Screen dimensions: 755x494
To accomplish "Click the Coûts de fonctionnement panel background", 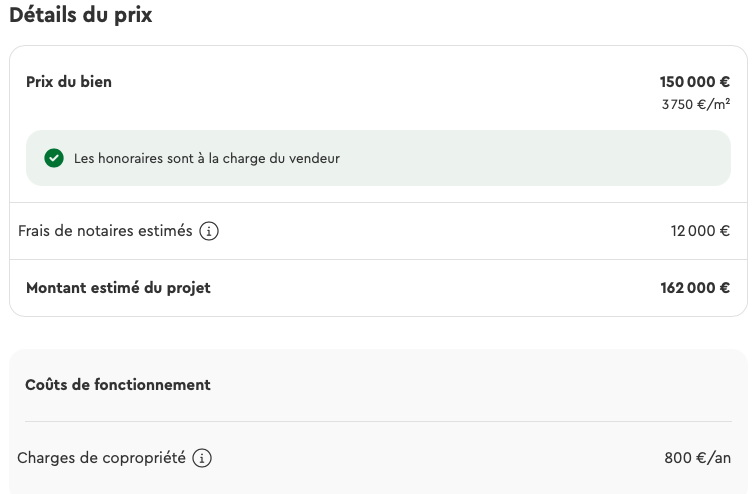I will point(378,422).
